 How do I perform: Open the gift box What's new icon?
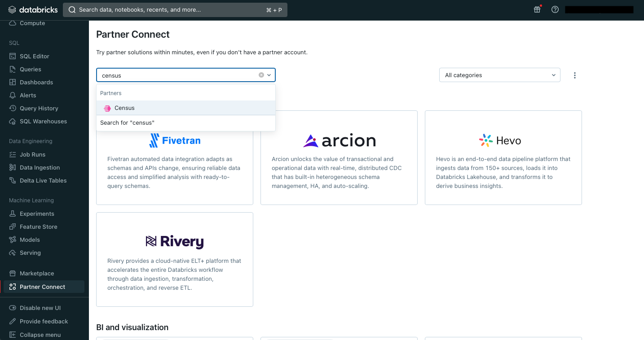[537, 9]
